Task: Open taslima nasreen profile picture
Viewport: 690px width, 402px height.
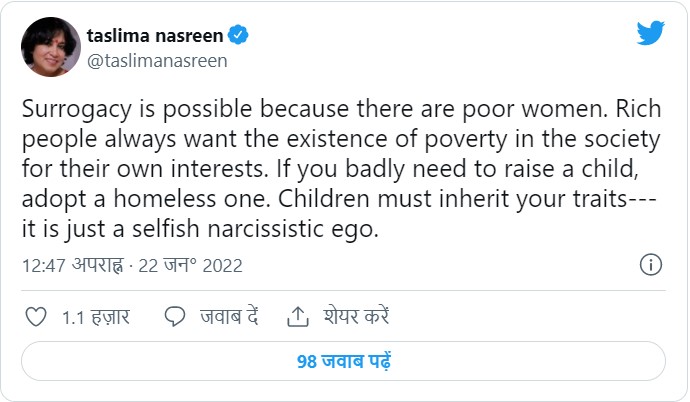Action: pyautogui.click(x=51, y=47)
